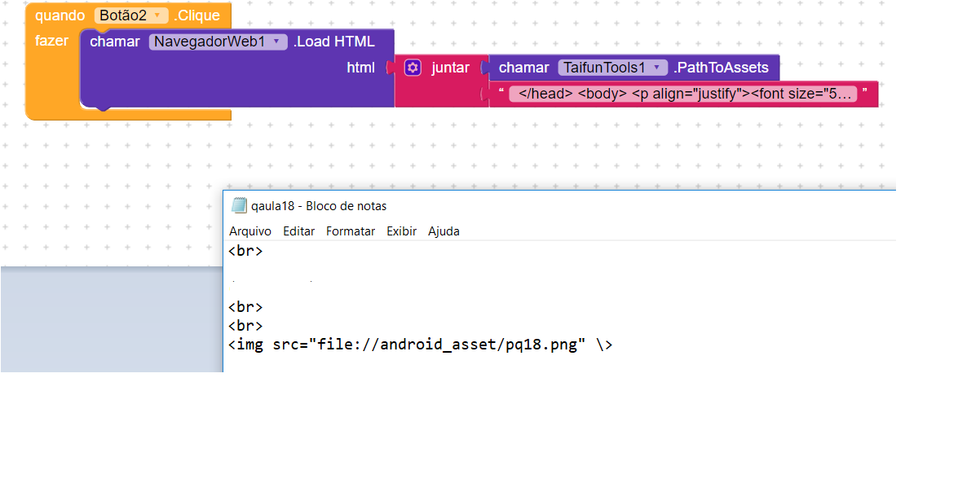980x492 pixels.
Task: Click the .PathToAssets method label
Action: tap(721, 68)
